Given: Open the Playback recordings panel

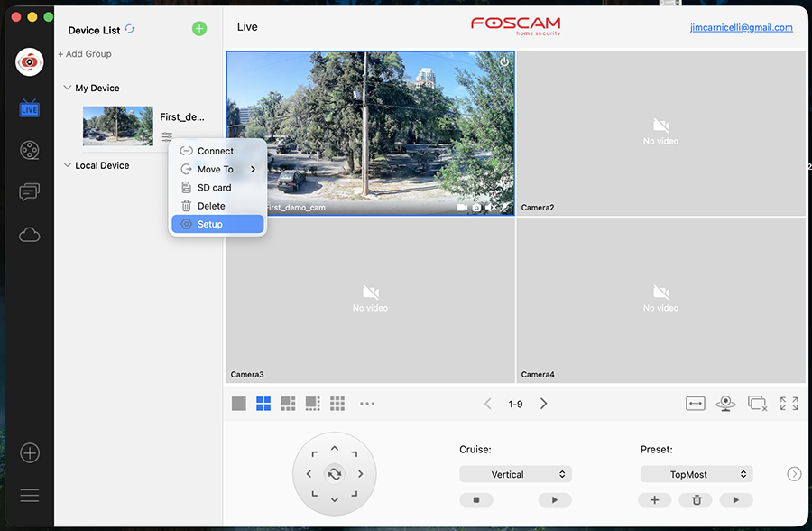Looking at the screenshot, I should coord(29,150).
